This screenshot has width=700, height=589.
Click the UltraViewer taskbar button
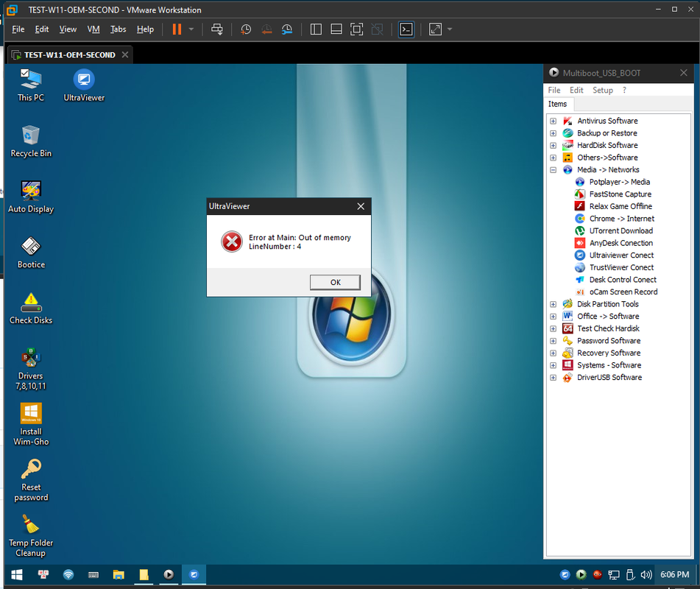click(194, 575)
